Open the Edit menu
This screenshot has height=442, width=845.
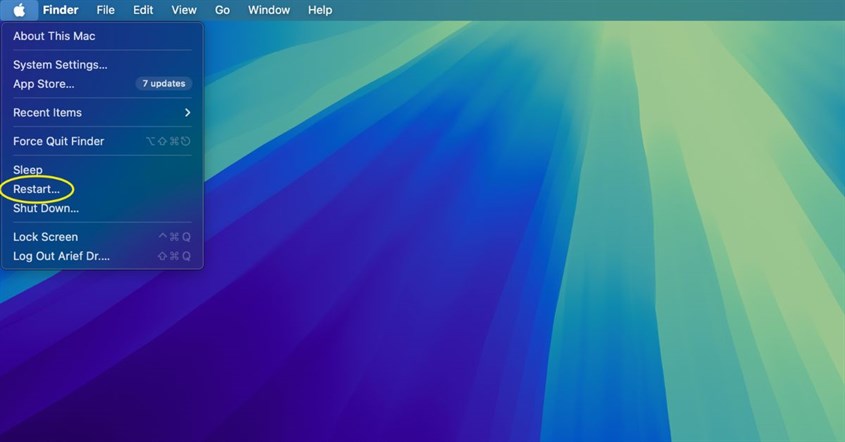point(143,10)
